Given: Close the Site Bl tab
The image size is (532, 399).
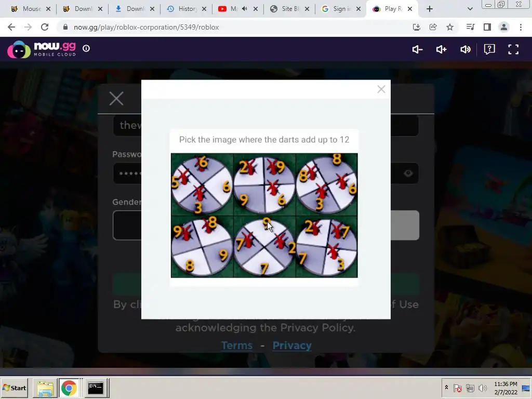Looking at the screenshot, I should [307, 9].
